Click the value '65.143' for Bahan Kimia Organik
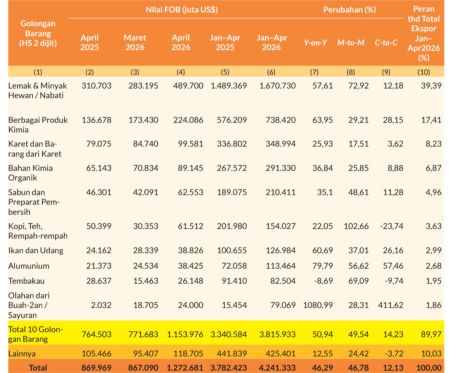Image resolution: width=450 pixels, height=373 pixels. (x=99, y=168)
